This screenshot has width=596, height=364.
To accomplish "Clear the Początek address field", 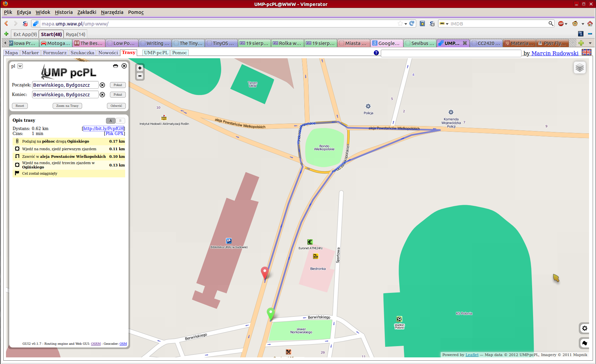I will [x=103, y=85].
